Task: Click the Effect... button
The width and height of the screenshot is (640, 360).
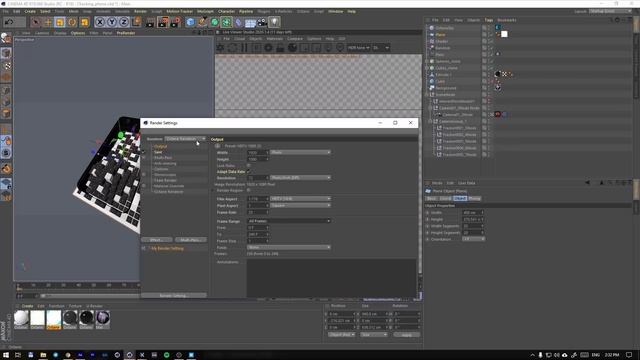Action: click(157, 240)
